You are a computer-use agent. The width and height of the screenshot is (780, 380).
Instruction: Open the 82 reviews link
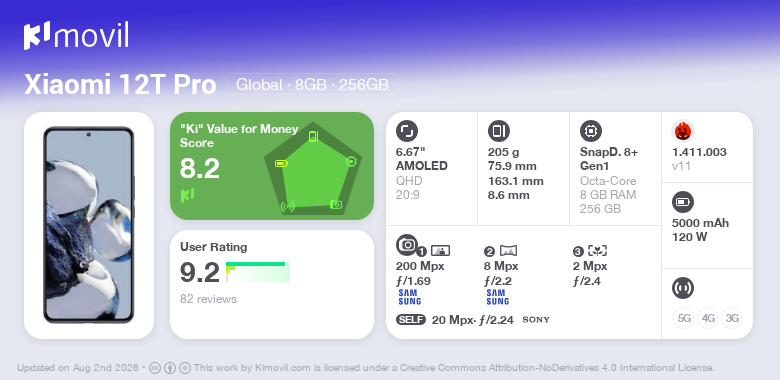[x=208, y=299]
